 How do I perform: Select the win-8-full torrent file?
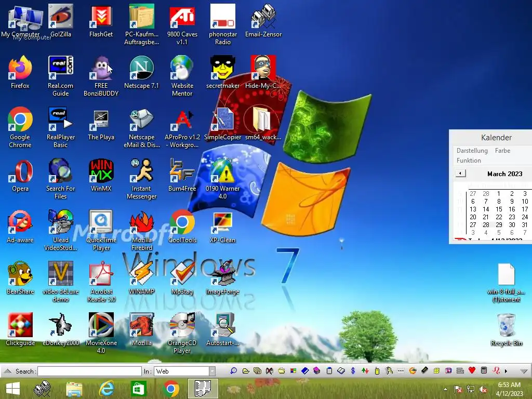click(506, 283)
